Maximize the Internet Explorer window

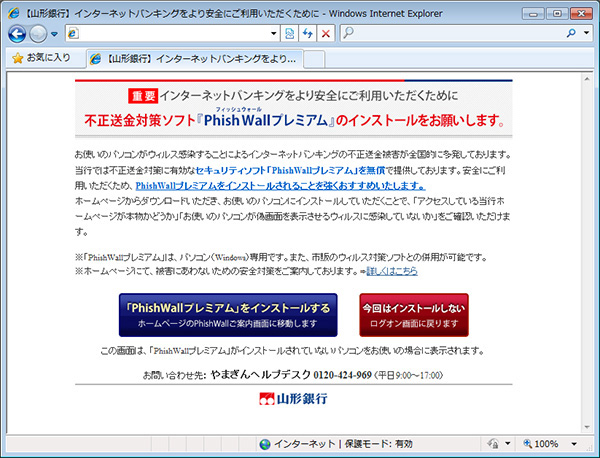(557, 14)
